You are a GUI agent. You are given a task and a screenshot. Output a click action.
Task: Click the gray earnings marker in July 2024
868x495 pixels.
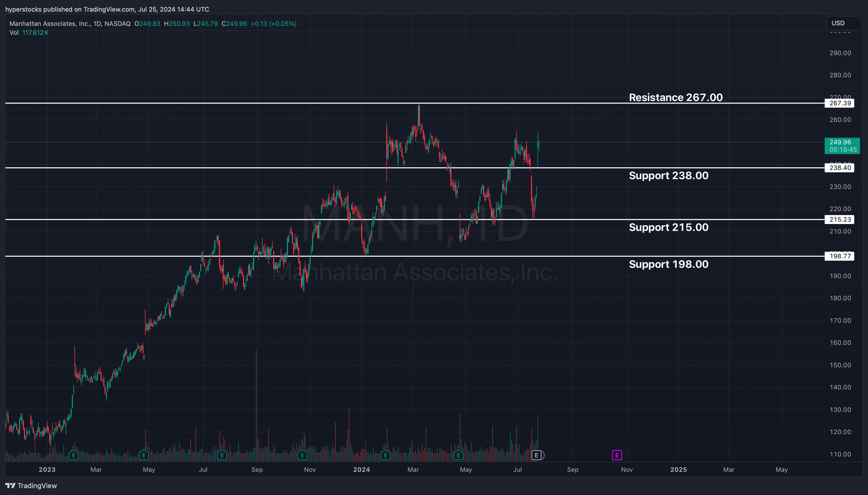[537, 455]
